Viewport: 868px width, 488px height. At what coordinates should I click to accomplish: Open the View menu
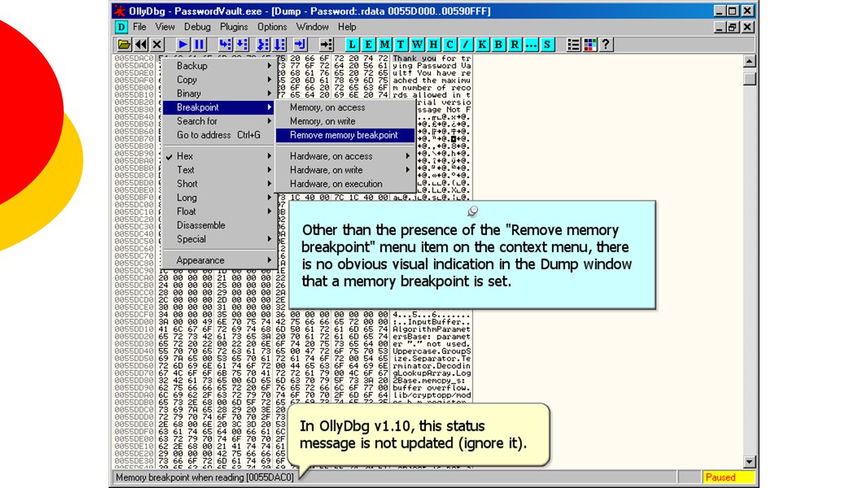click(x=165, y=27)
